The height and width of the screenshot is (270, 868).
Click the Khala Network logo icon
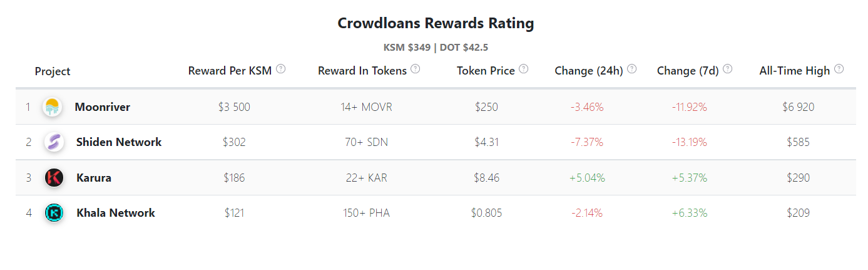tap(54, 213)
